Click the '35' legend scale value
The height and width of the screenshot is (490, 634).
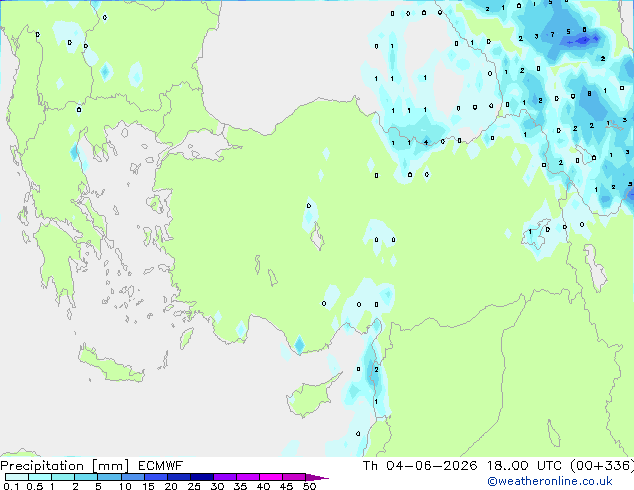240,486
